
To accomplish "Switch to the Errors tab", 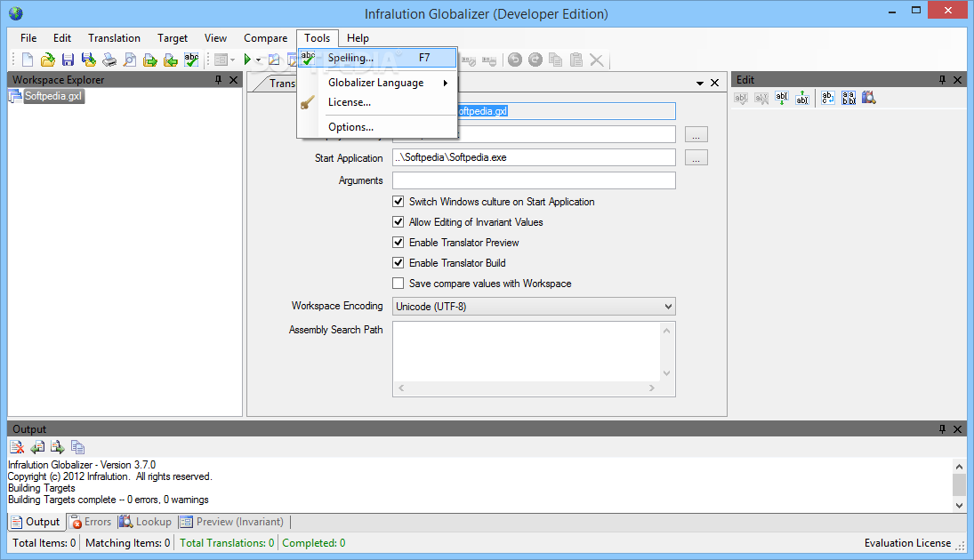I will pyautogui.click(x=91, y=522).
